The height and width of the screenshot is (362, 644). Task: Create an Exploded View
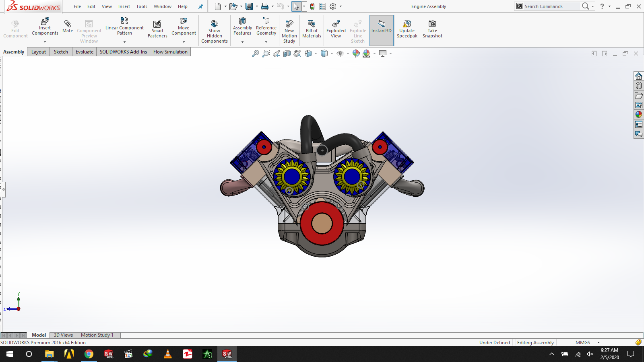(336, 29)
